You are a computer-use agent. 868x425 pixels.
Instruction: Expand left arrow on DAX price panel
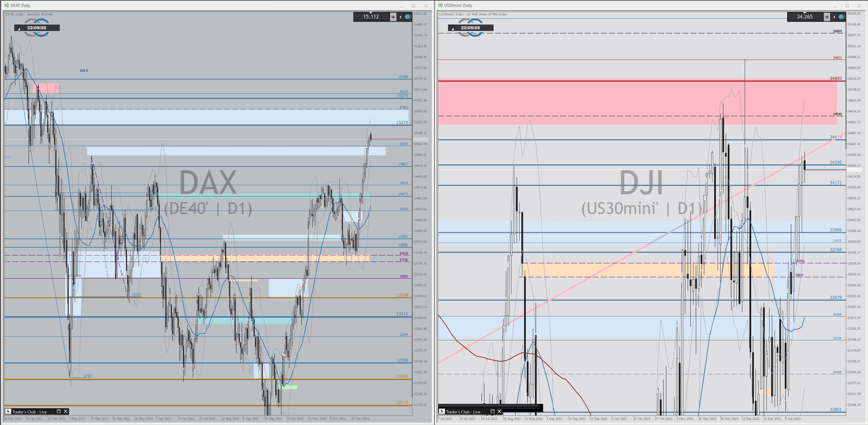point(400,17)
